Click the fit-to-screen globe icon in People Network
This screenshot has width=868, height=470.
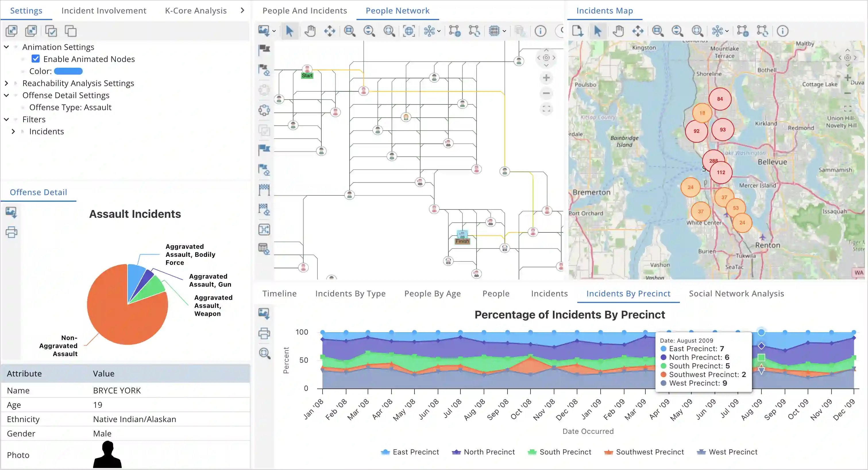click(x=409, y=31)
